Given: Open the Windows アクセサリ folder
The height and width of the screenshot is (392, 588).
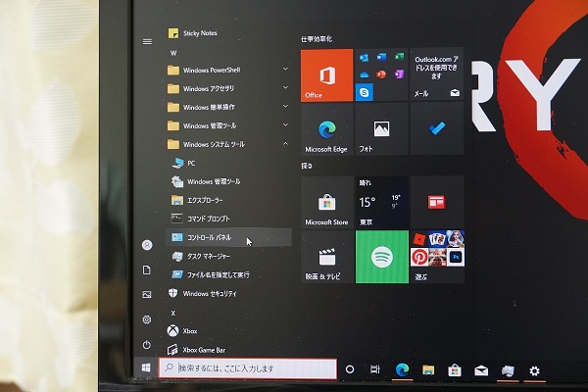Looking at the screenshot, I should [228, 88].
